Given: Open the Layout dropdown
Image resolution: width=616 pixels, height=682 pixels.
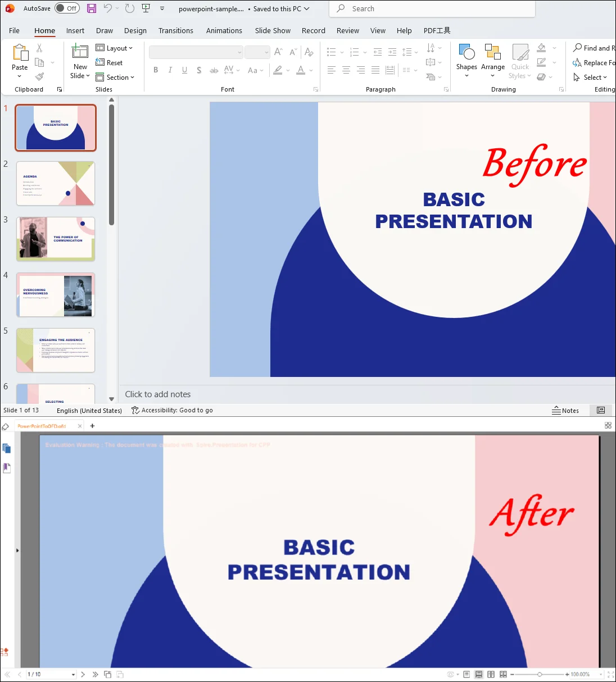Looking at the screenshot, I should pyautogui.click(x=115, y=48).
